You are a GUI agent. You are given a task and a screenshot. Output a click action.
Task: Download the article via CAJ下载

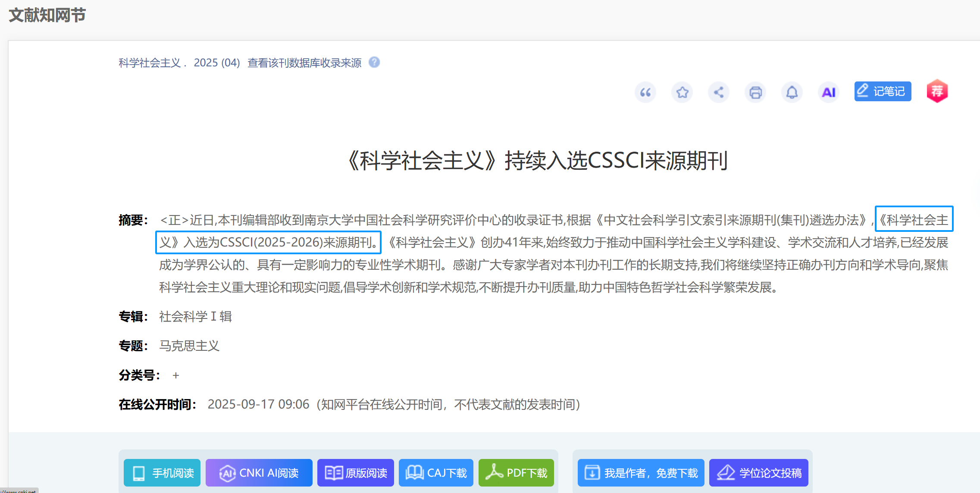436,473
